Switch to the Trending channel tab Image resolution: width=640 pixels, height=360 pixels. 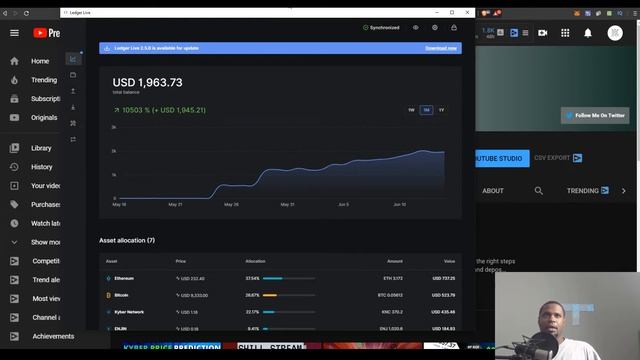587,191
